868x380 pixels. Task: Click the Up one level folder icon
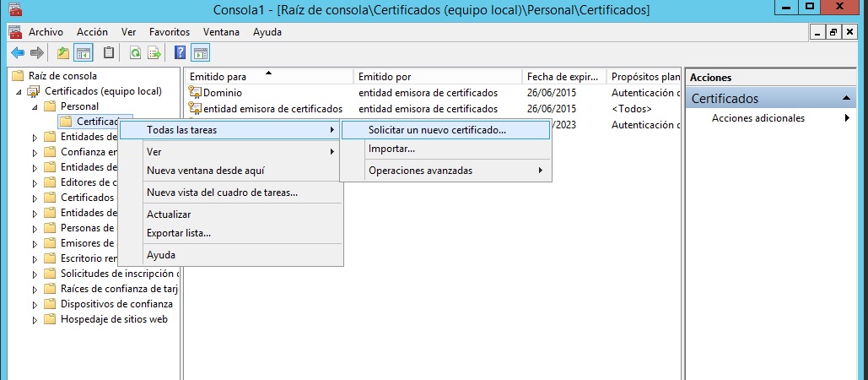click(x=63, y=52)
